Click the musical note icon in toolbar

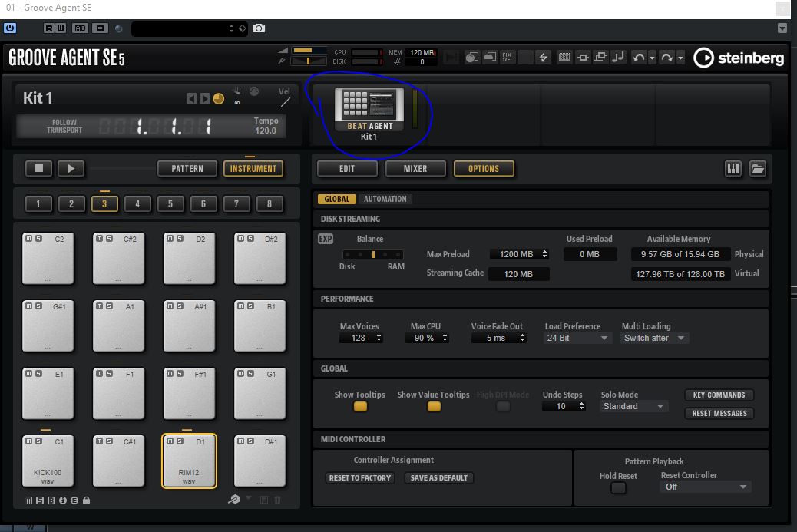coord(618,58)
